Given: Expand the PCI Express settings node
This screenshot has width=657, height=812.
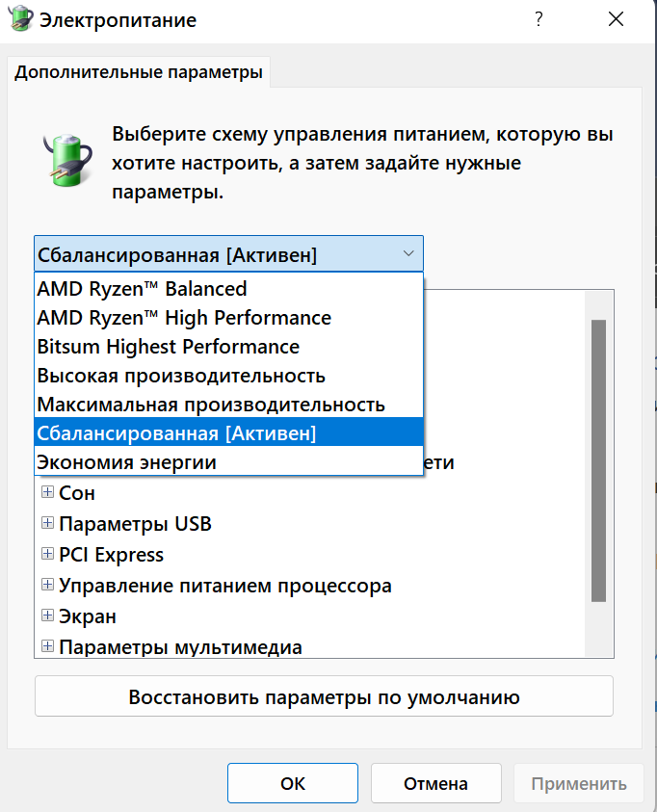Looking at the screenshot, I should tap(47, 555).
